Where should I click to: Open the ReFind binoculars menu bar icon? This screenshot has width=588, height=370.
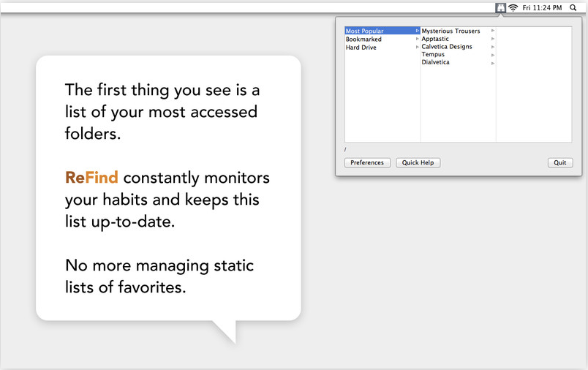(x=501, y=7)
